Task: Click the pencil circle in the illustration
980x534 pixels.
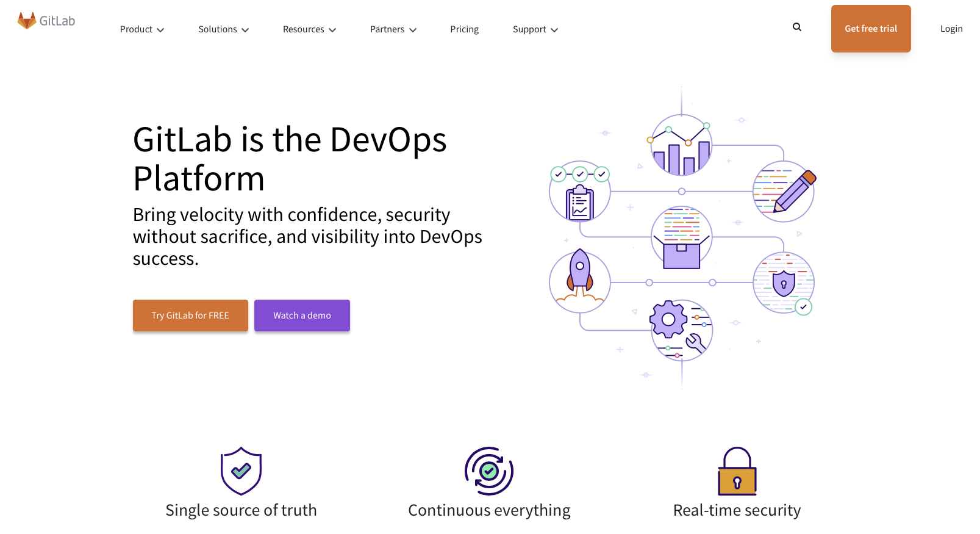Action: click(784, 191)
